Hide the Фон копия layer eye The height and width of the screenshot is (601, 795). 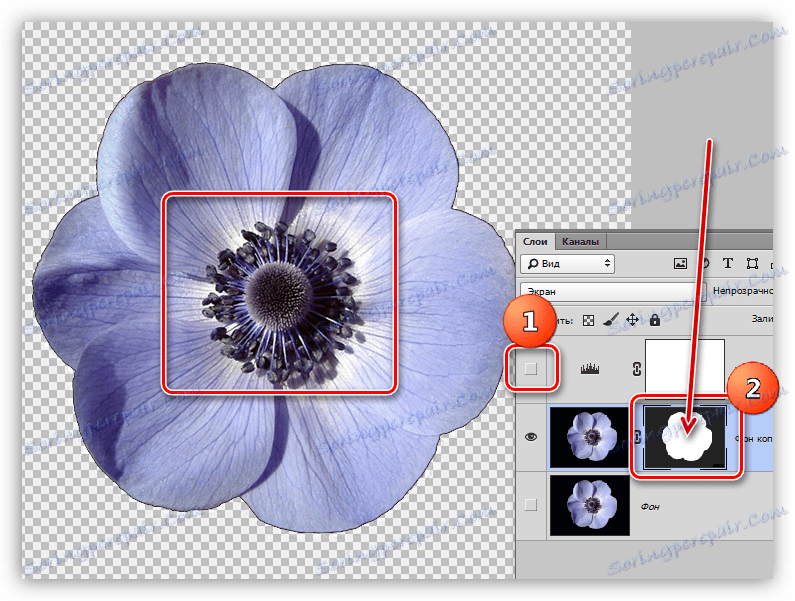coord(531,437)
